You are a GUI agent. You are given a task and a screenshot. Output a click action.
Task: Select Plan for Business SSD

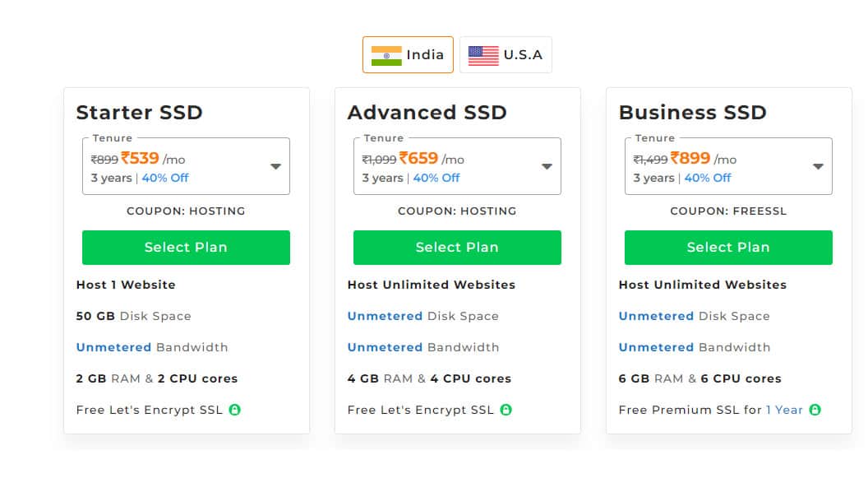point(728,247)
